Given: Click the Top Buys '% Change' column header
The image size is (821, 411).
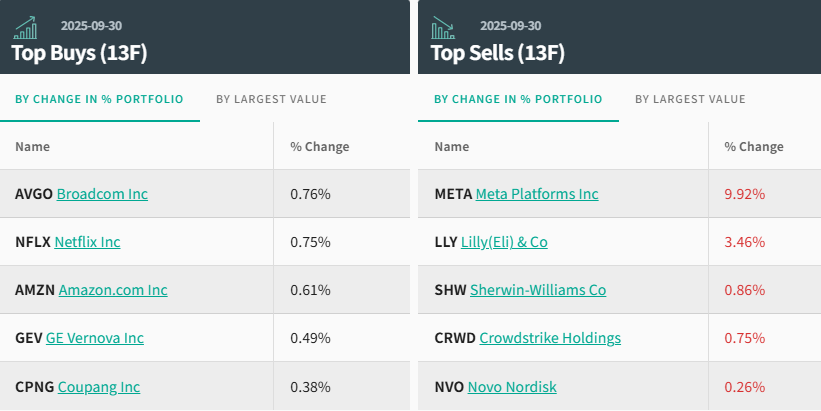Looking at the screenshot, I should pyautogui.click(x=320, y=147).
